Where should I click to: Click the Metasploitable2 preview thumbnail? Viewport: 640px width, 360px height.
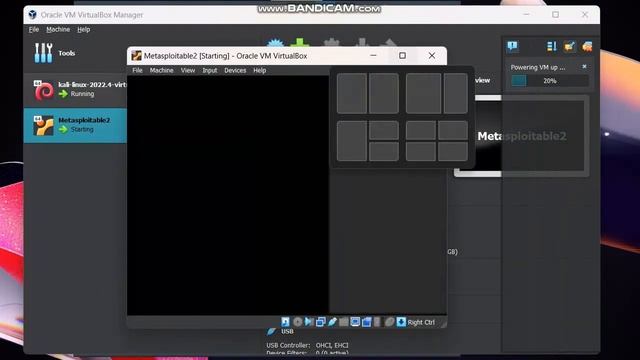(521, 136)
